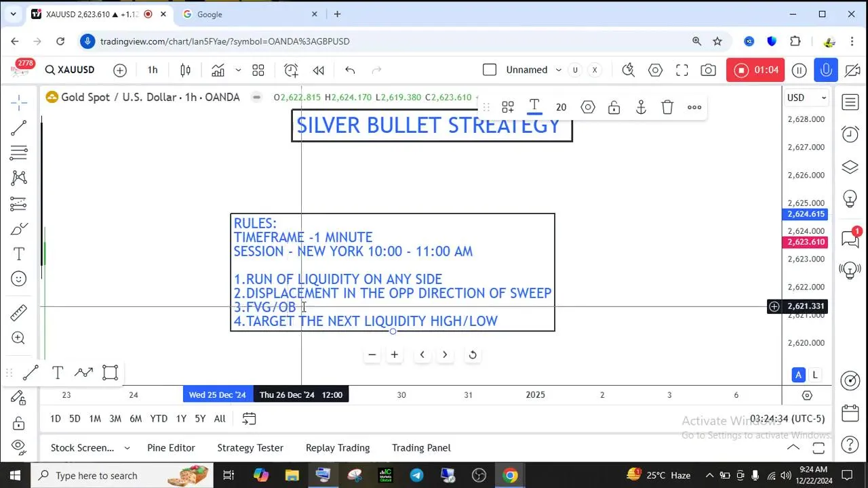Start bar replay mode
The width and height of the screenshot is (868, 488).
coord(318,70)
